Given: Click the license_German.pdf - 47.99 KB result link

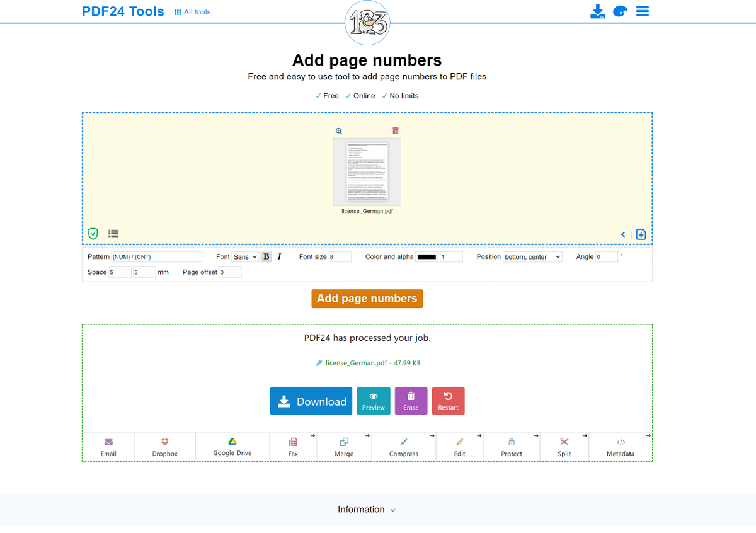Looking at the screenshot, I should 373,363.
